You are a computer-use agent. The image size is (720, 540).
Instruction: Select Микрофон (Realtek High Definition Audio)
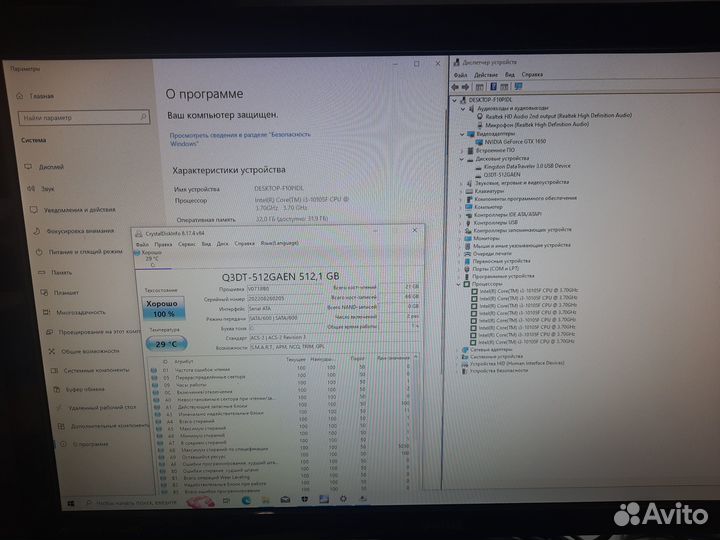[537, 124]
